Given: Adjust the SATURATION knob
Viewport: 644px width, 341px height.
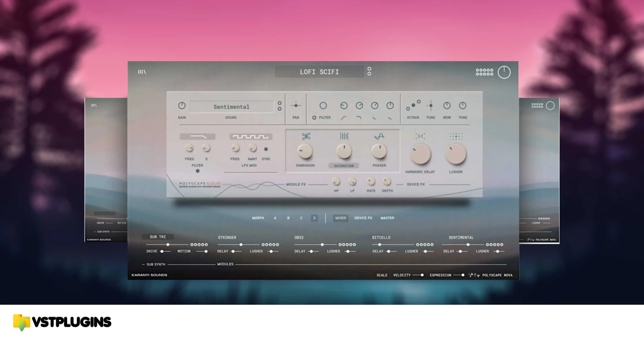Looking at the screenshot, I should pos(344,151).
